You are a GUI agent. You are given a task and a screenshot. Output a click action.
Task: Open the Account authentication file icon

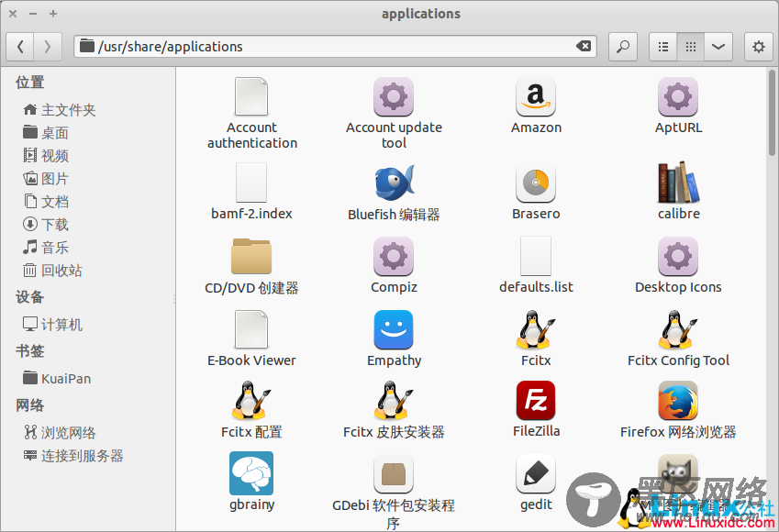pos(251,96)
